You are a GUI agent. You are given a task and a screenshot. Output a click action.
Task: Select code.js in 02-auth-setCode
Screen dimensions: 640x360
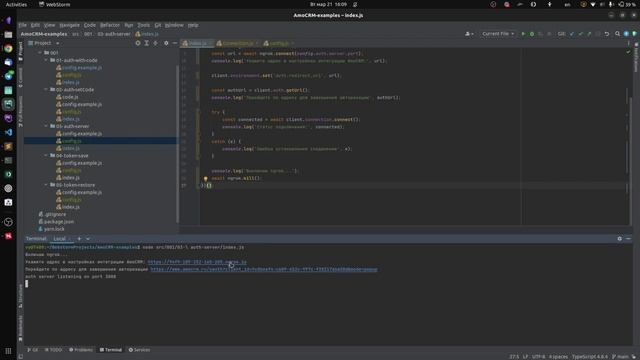pos(70,97)
